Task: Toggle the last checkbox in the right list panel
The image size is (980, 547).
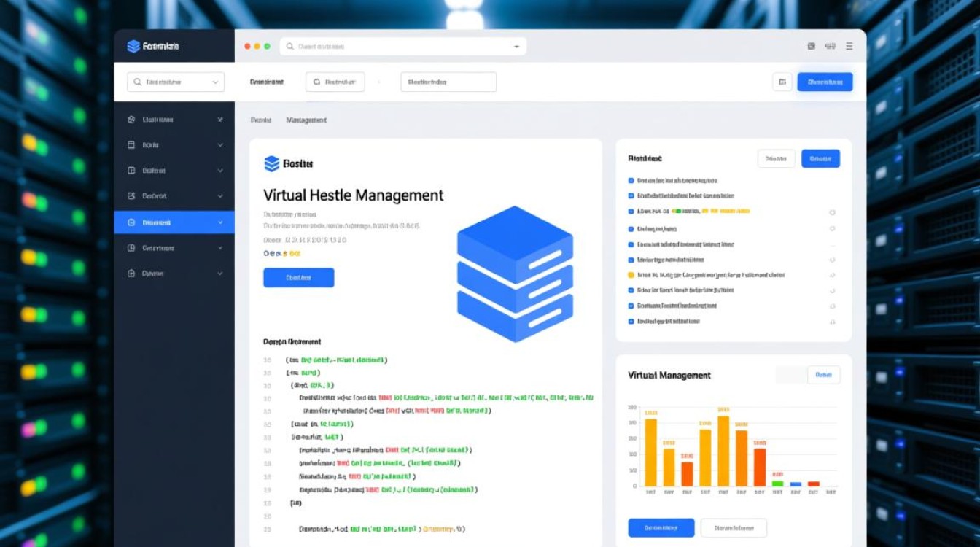Action: (x=631, y=321)
